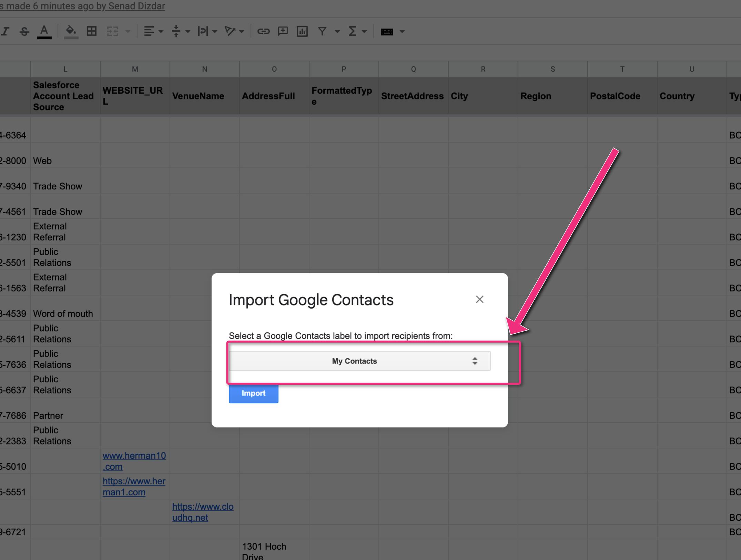The height and width of the screenshot is (560, 741).
Task: Select the cell containing Web
Action: pos(65,155)
